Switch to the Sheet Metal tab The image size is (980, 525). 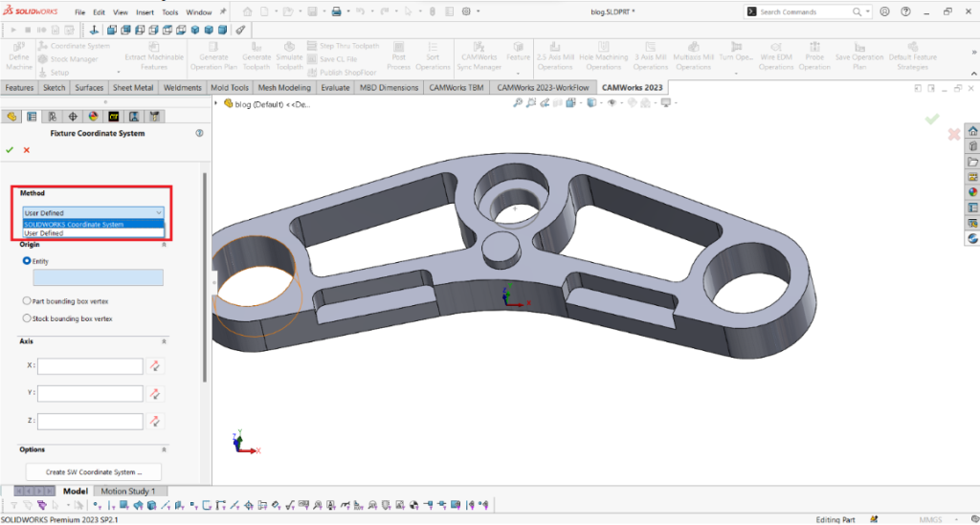pos(133,87)
